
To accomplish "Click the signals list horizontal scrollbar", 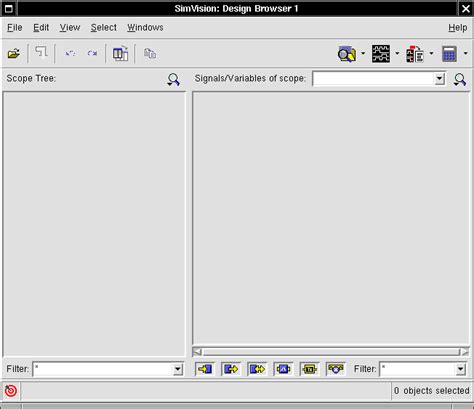I will coord(331,352).
